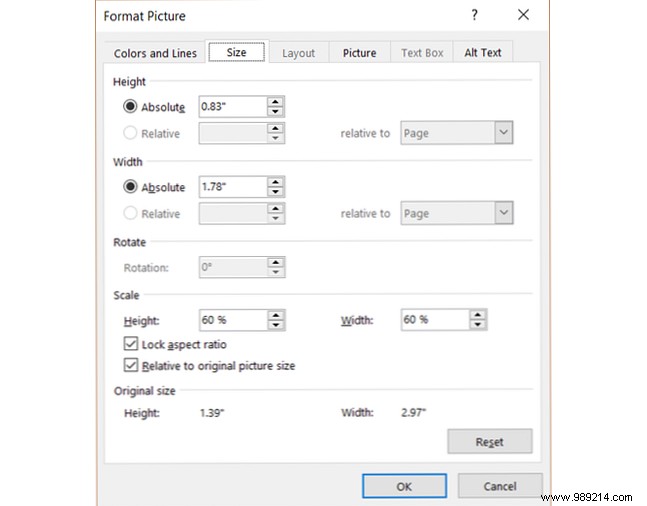
Task: Click Width Absolute field showing 1.78"
Action: (233, 187)
